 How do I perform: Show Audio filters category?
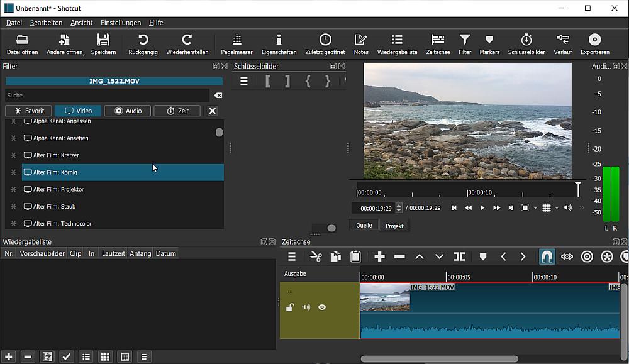[x=128, y=111]
